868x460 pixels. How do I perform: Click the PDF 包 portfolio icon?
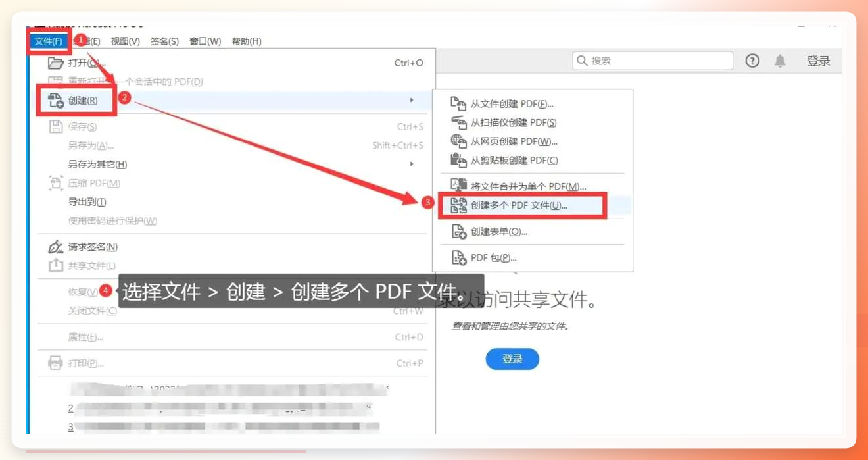[458, 258]
